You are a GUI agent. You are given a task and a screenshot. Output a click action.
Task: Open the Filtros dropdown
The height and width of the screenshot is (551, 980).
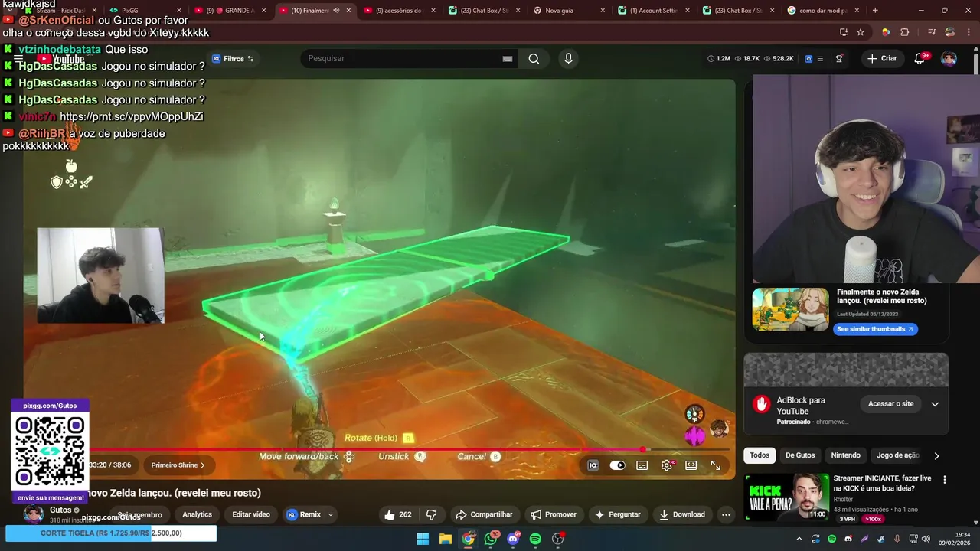coord(233,59)
